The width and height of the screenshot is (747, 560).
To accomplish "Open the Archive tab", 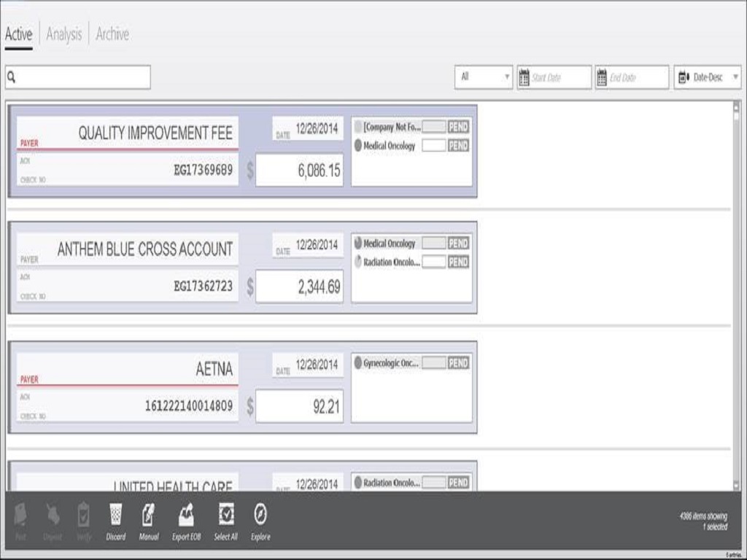I will [x=112, y=34].
